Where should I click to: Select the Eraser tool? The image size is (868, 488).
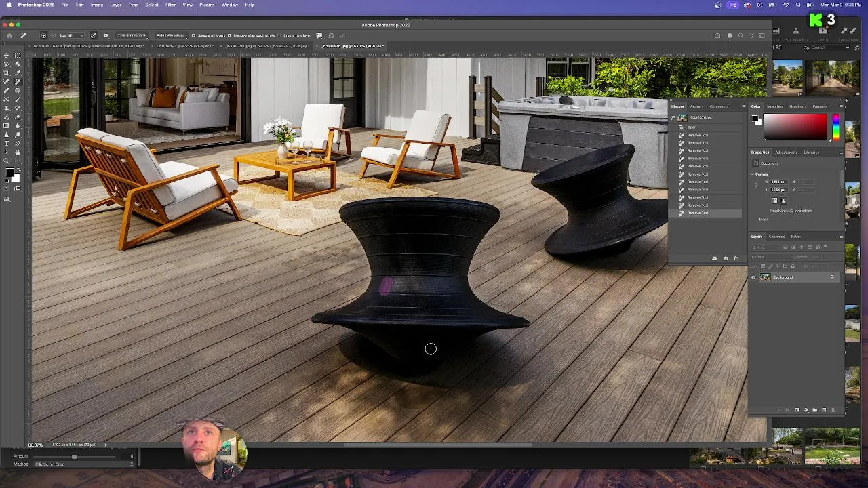[x=18, y=117]
